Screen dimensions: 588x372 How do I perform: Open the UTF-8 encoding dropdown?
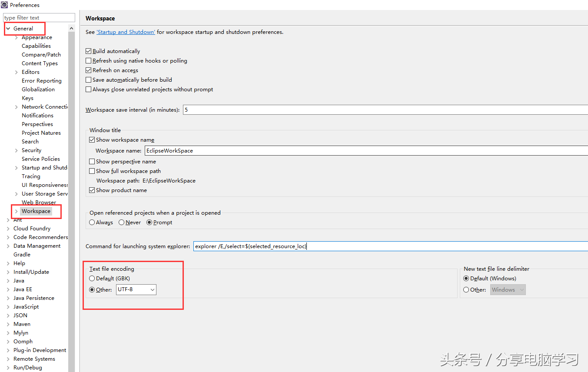(x=136, y=289)
